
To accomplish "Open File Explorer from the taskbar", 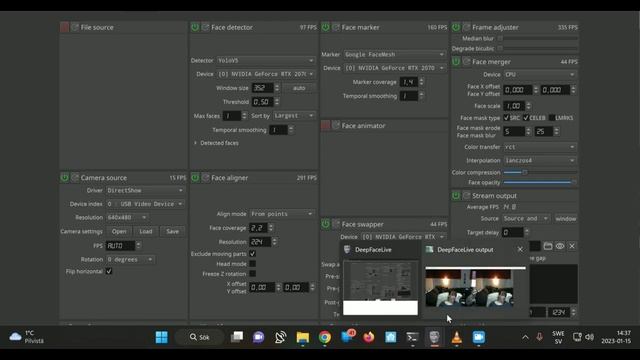I will click(303, 337).
